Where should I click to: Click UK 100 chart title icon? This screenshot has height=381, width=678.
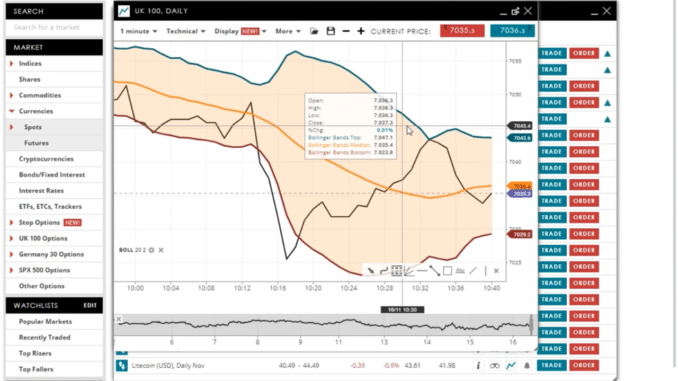point(124,11)
